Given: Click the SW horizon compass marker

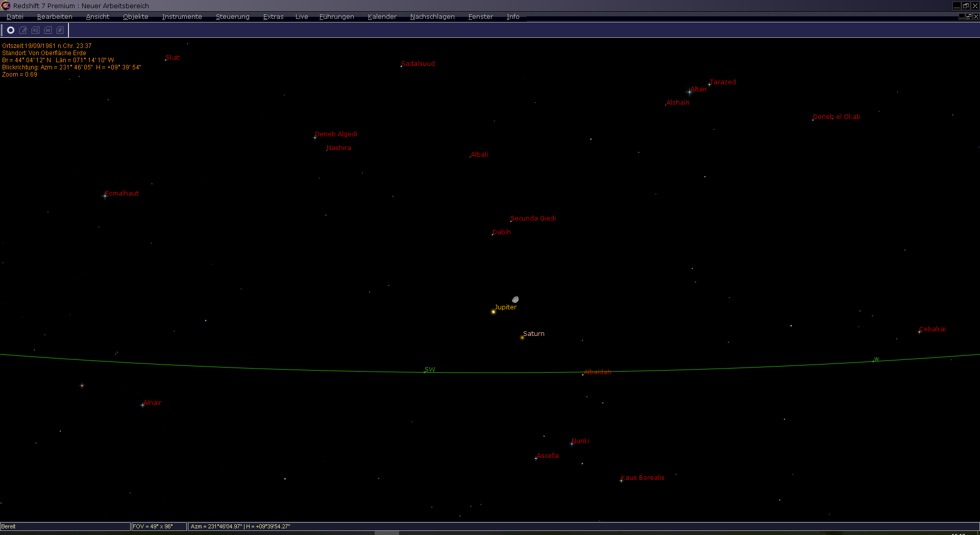Looking at the screenshot, I should (430, 370).
